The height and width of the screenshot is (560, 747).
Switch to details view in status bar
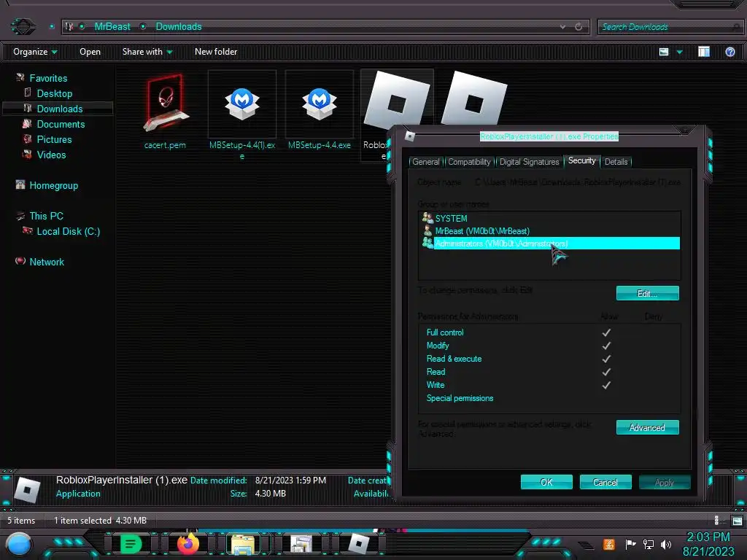[717, 521]
